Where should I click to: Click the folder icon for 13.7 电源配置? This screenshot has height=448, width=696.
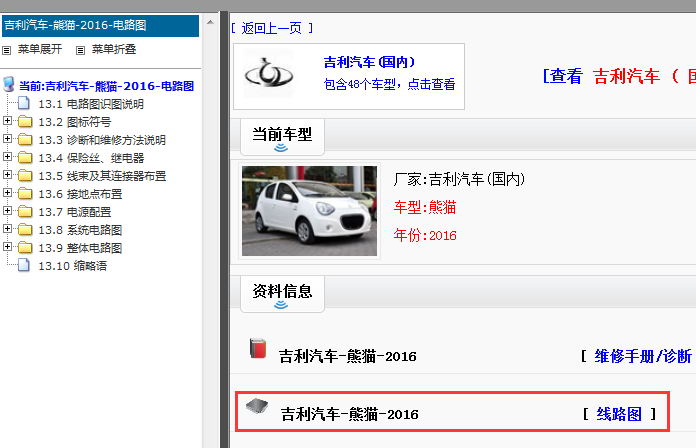[x=25, y=212]
